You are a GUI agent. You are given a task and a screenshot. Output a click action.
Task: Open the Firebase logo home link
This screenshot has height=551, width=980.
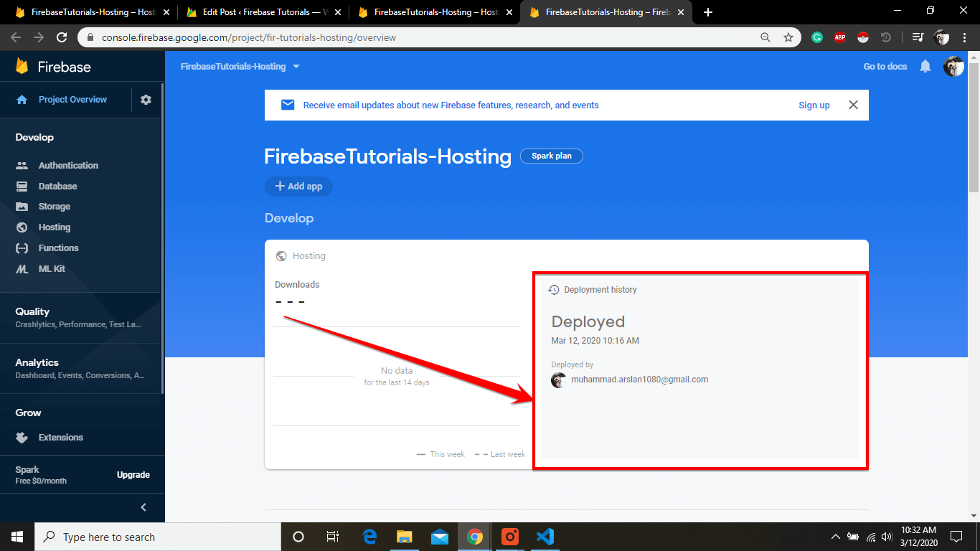[53, 67]
